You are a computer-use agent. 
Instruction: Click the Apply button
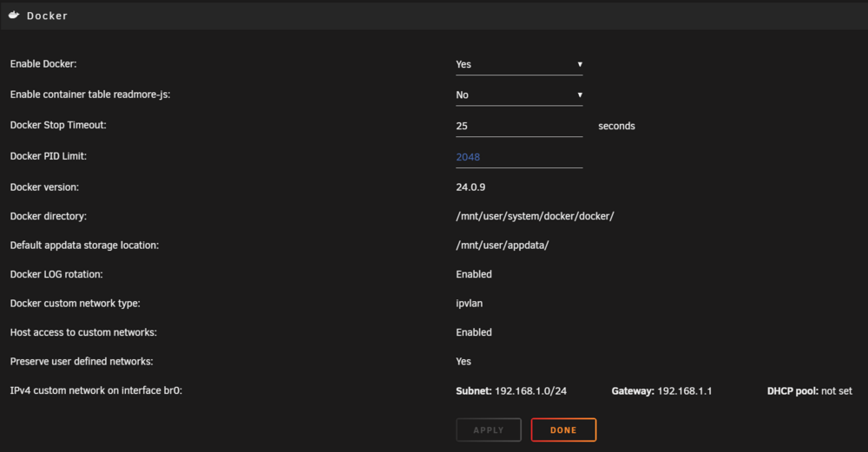[488, 429]
